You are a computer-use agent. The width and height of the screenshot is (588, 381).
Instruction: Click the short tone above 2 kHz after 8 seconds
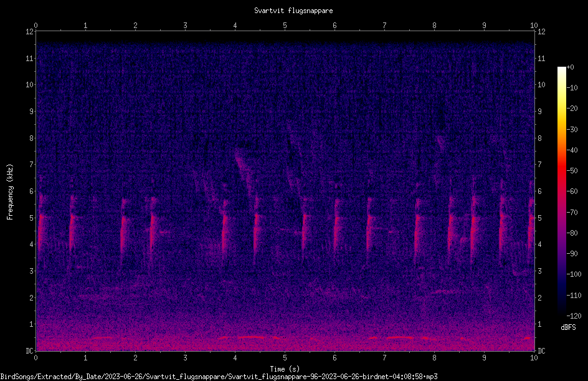(445, 291)
